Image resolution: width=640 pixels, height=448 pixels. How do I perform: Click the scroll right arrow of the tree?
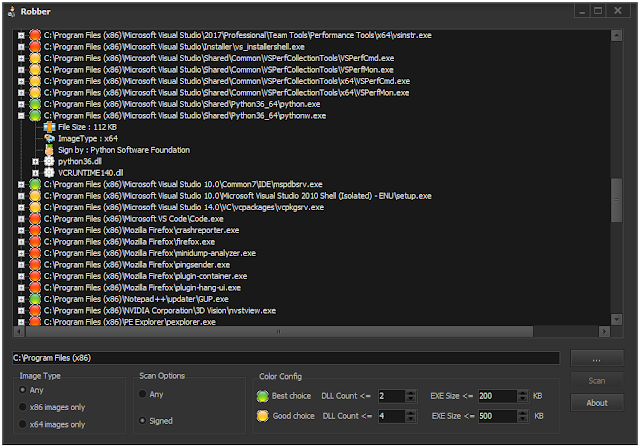tap(604, 331)
